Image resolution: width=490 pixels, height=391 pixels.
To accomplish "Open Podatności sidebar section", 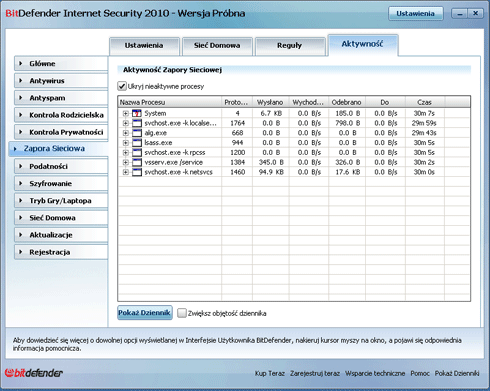I will [x=61, y=166].
